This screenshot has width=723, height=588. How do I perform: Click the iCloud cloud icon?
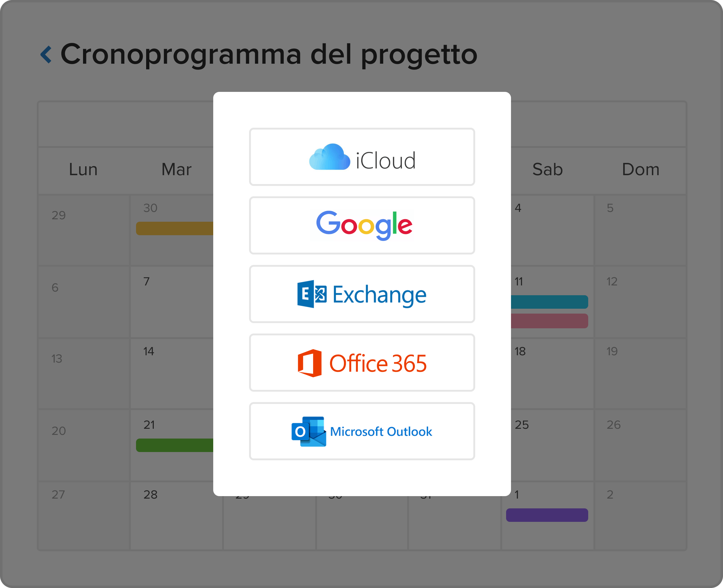coord(329,157)
